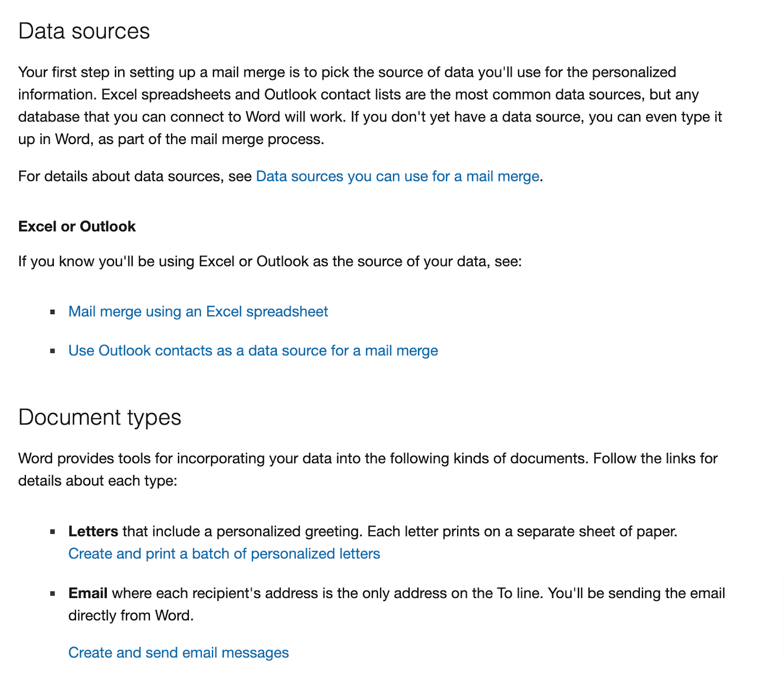The image size is (784, 673).
Task: Click the sentence 'Each letter prints on a separate sheet'
Action: click(x=522, y=531)
